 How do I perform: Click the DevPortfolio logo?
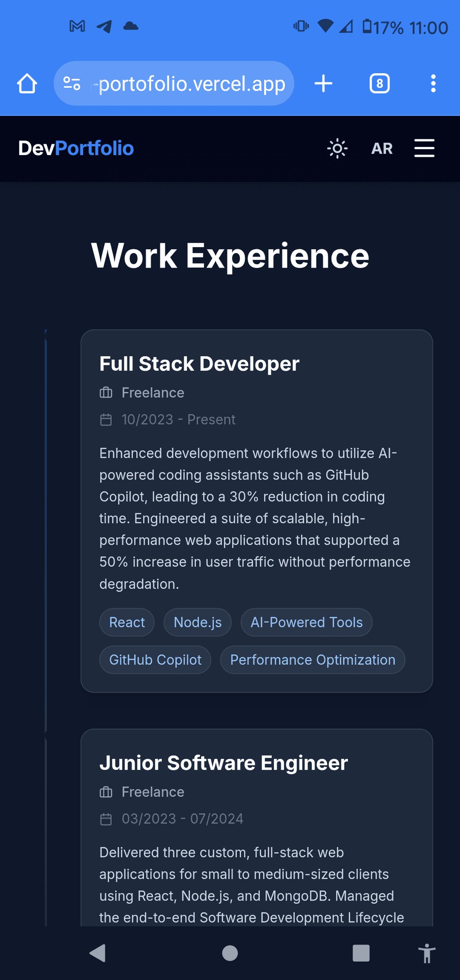click(x=76, y=148)
